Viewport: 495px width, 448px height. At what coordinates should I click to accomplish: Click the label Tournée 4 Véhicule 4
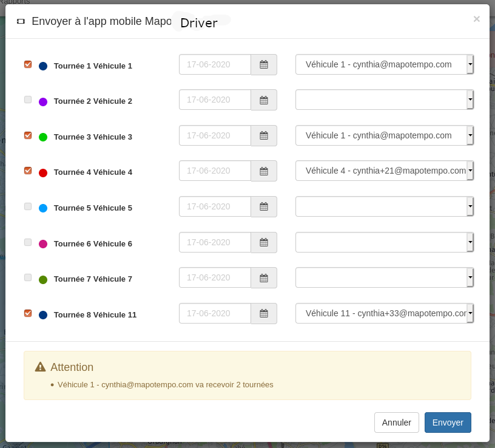pyautogui.click(x=93, y=172)
